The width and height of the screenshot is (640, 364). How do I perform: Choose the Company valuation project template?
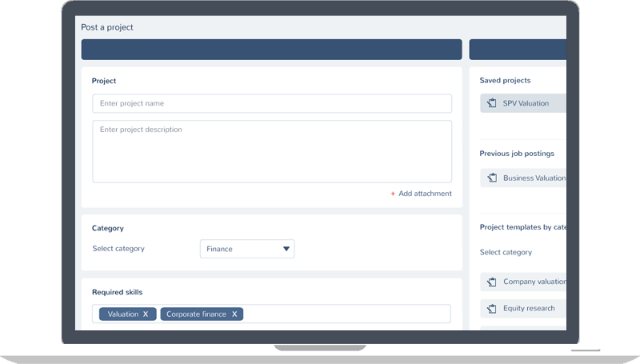[x=534, y=282]
